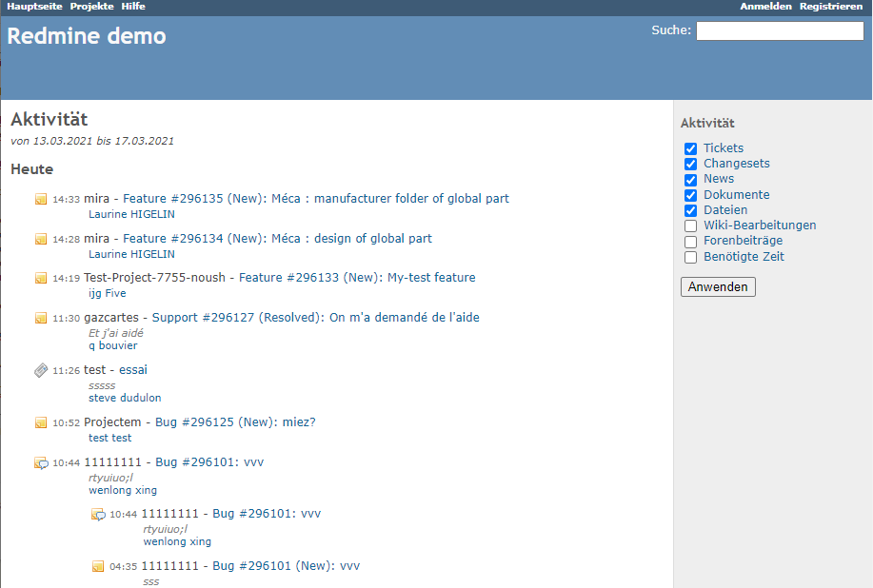Open Support #296127 Resolved ticket link
The image size is (873, 588).
[x=316, y=318]
